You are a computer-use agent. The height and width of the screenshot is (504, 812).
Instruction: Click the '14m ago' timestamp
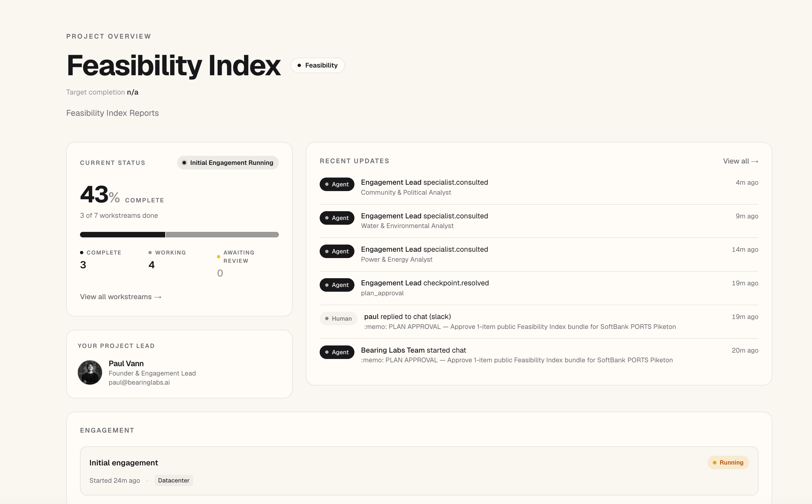(x=745, y=250)
